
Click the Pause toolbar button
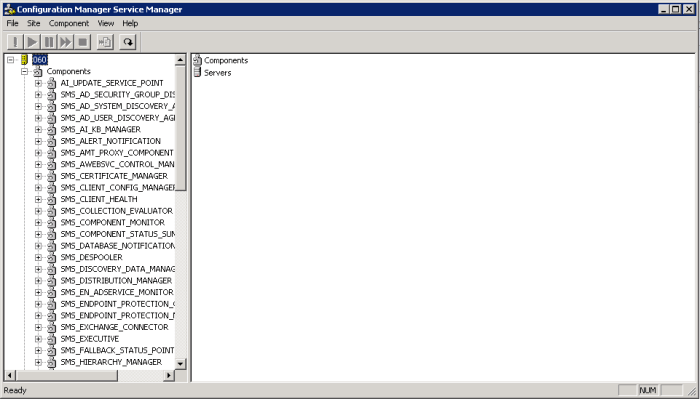[x=49, y=42]
